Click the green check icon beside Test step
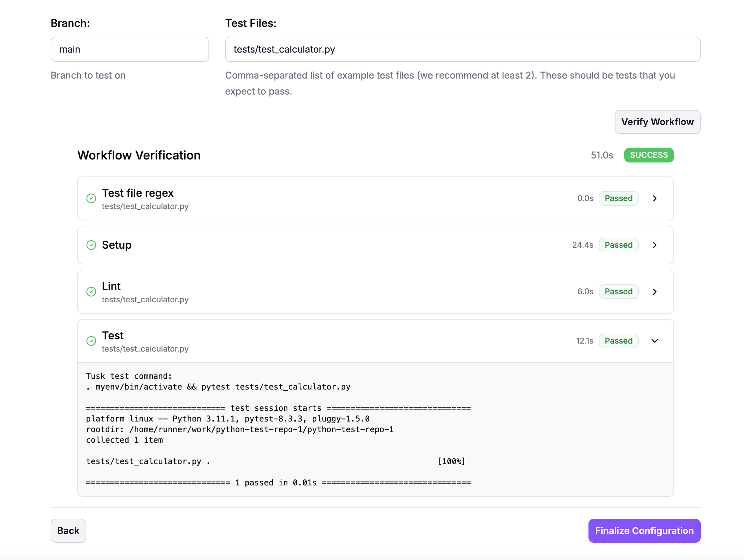The height and width of the screenshot is (560, 744). (x=91, y=341)
